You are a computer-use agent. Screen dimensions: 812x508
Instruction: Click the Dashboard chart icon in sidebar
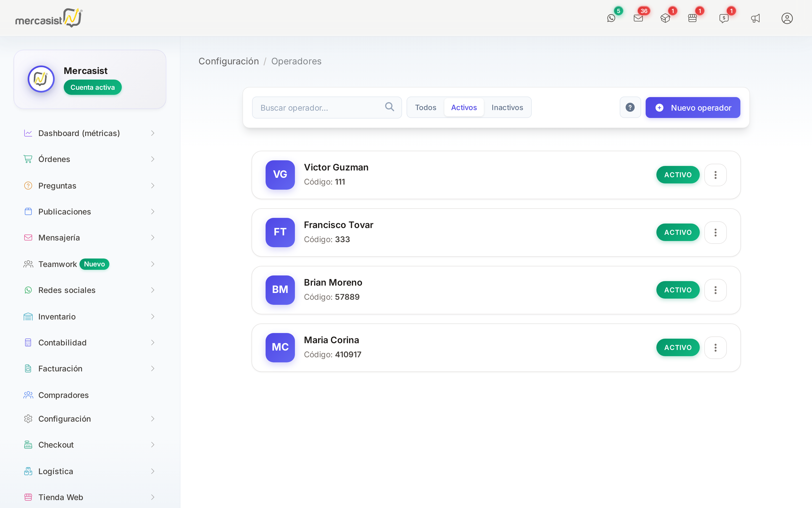point(28,133)
